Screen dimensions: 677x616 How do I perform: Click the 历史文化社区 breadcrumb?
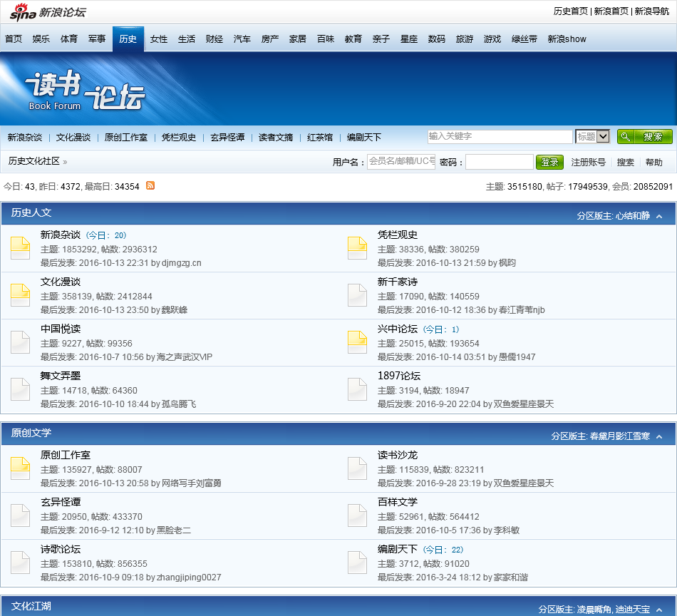coord(33,160)
